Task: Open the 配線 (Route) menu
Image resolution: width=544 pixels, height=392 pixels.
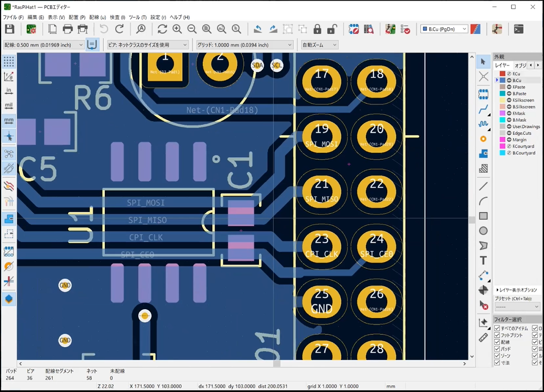Action: pos(97,17)
